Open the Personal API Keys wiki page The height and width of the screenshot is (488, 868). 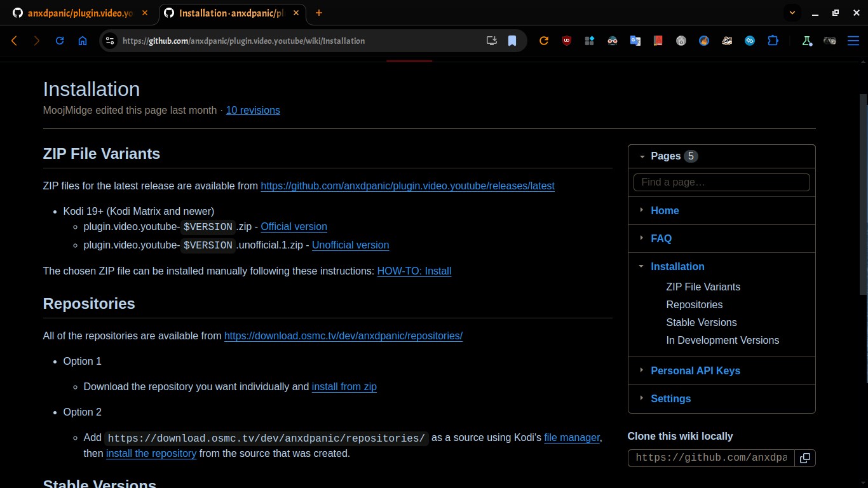(695, 370)
